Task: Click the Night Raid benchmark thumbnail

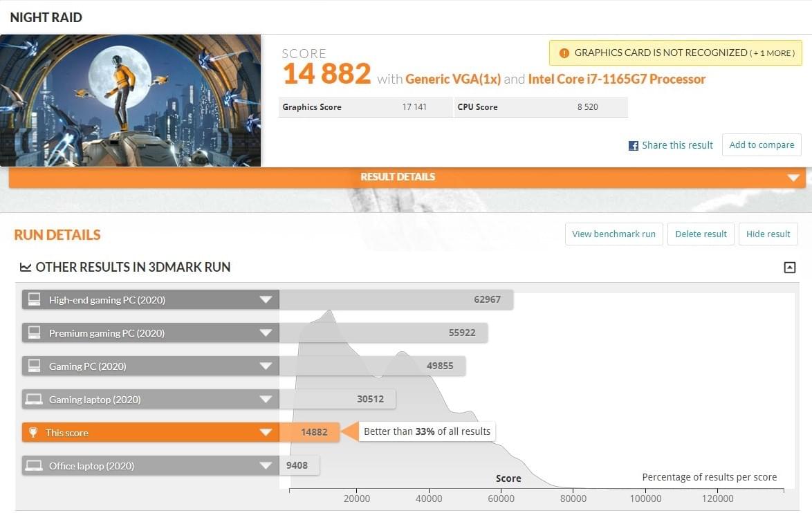Action: pyautogui.click(x=131, y=100)
